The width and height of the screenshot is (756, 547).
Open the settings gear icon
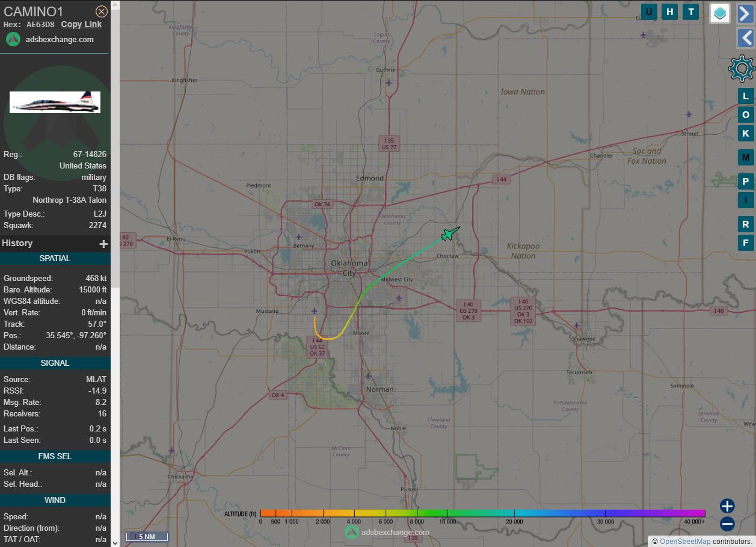coord(742,69)
